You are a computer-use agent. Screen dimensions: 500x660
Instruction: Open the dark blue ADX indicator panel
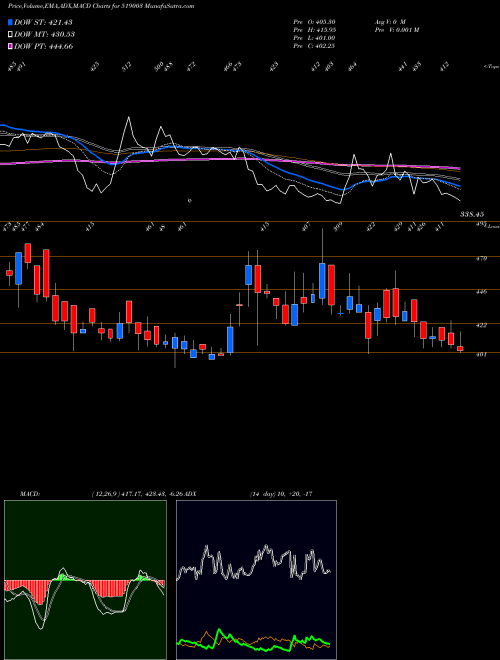[256, 580]
